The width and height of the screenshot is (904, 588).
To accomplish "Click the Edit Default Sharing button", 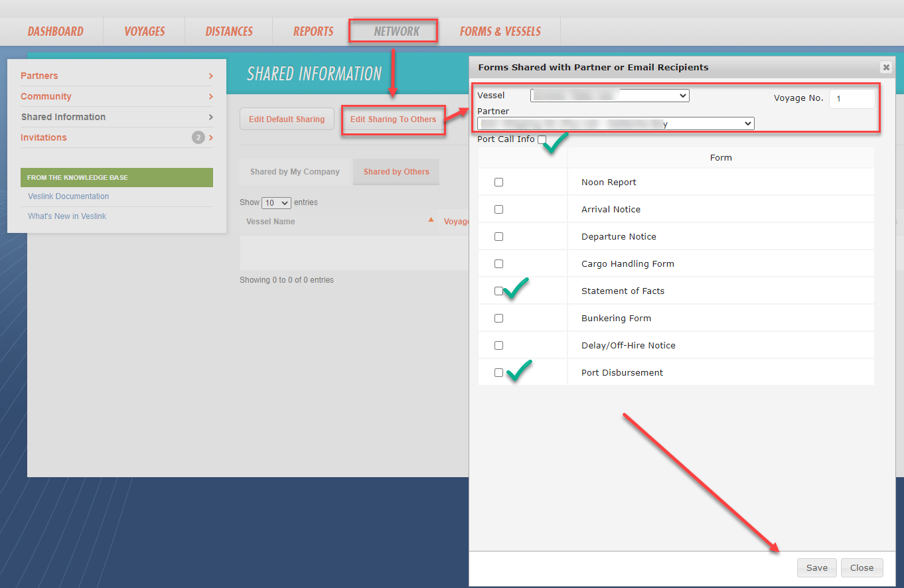I will (x=287, y=119).
